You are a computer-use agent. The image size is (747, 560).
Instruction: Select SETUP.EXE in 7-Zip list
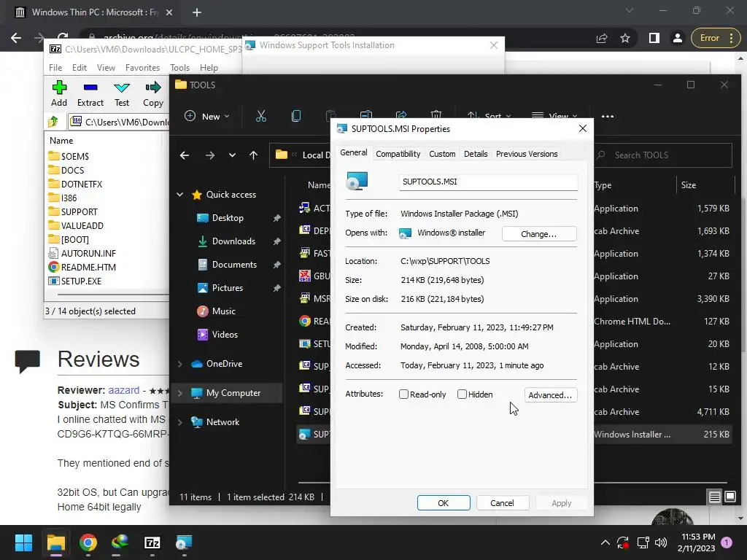coord(81,281)
